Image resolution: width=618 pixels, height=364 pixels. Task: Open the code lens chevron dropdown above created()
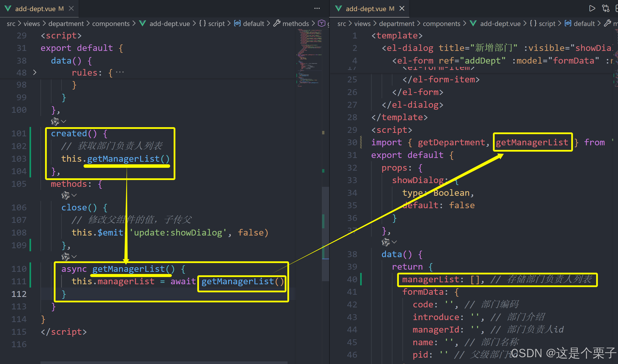(x=64, y=121)
